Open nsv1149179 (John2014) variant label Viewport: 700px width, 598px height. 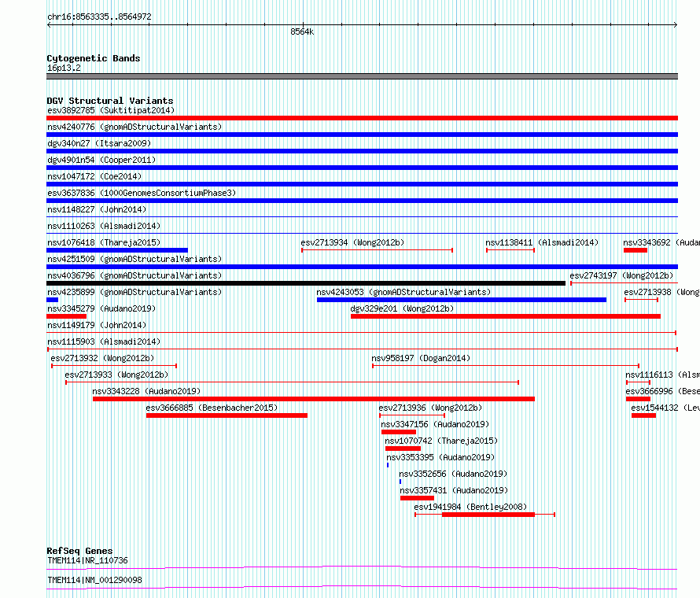97,325
